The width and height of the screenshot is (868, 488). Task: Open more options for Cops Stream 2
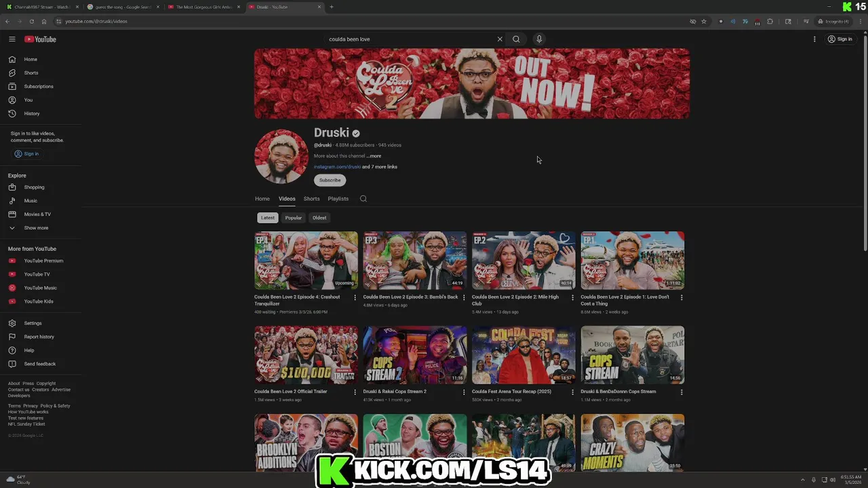click(464, 392)
